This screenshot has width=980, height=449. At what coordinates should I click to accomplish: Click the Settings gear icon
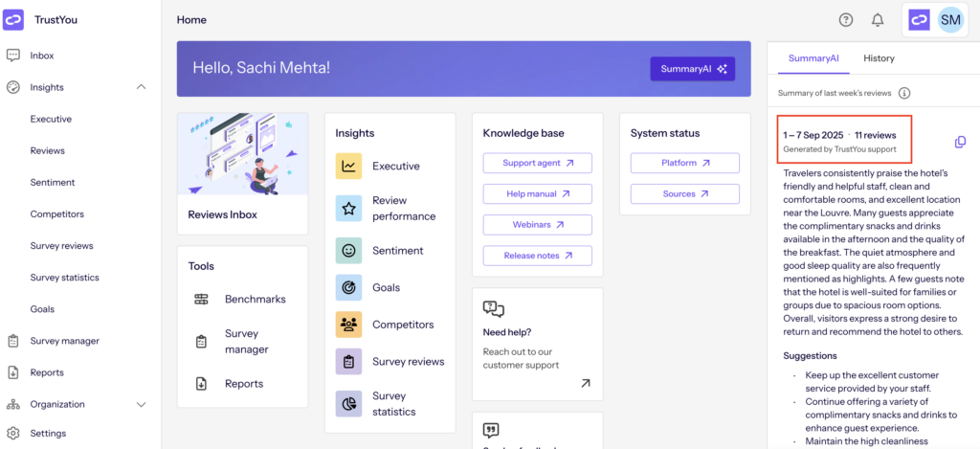click(13, 434)
